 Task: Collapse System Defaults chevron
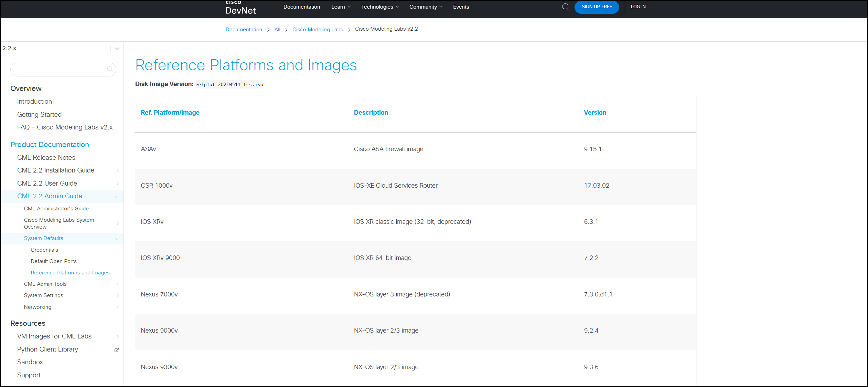[117, 239]
